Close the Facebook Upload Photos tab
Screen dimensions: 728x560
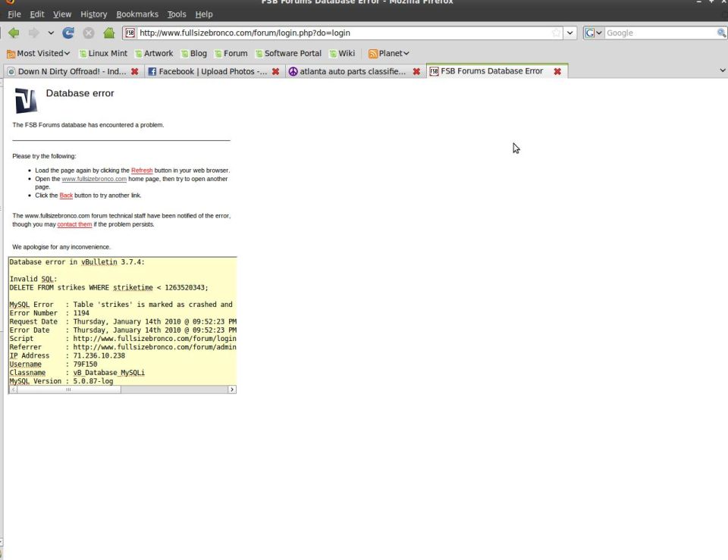coord(275,71)
